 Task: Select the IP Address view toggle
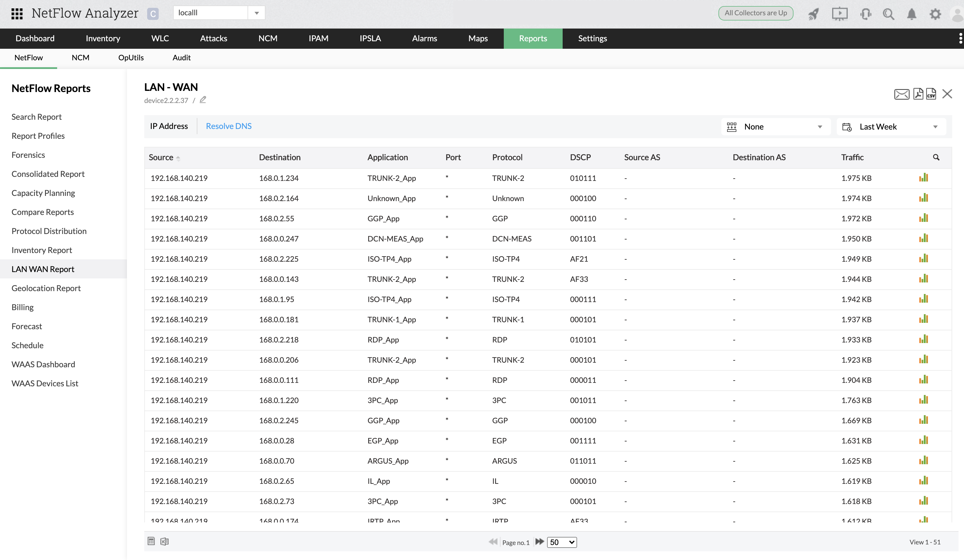(169, 126)
